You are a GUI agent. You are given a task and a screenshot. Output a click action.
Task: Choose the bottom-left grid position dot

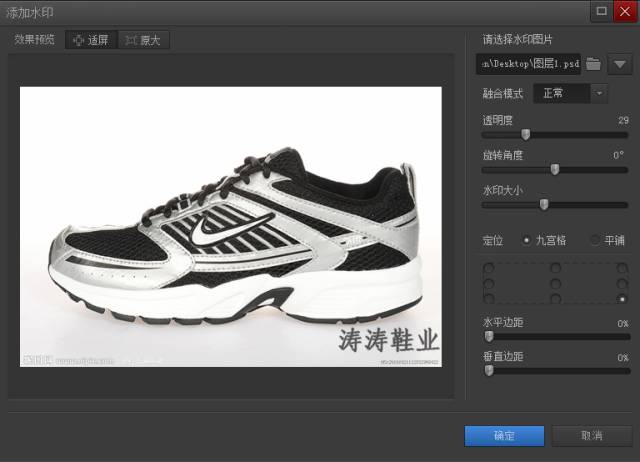489,299
